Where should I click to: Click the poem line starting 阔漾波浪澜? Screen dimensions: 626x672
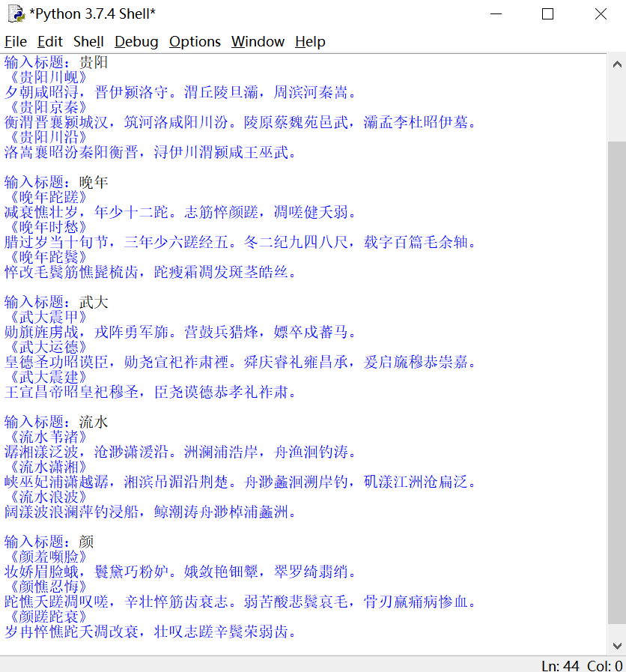(151, 512)
